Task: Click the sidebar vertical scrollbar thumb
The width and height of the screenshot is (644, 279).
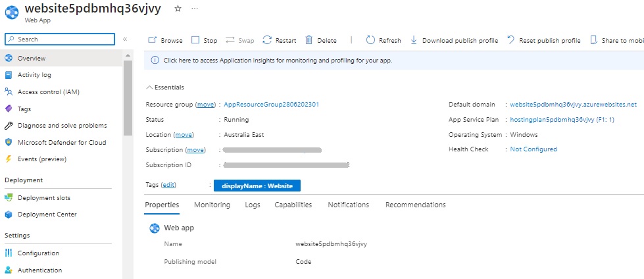Action: [128, 98]
